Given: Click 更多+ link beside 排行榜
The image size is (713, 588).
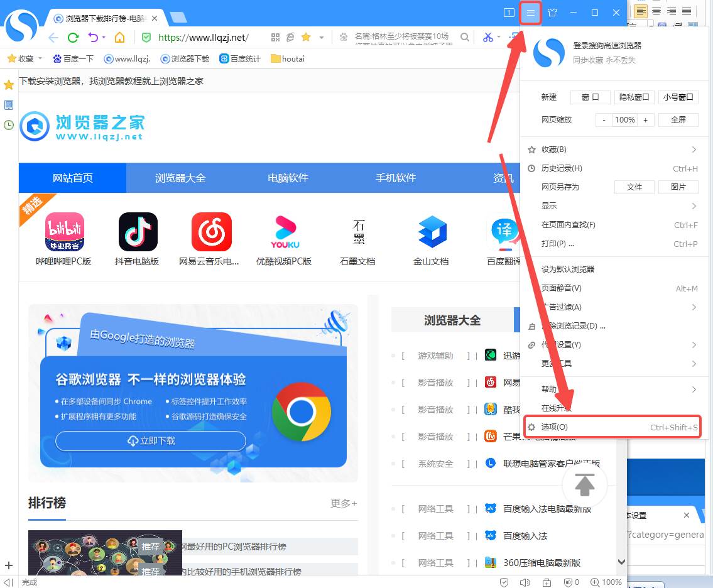Looking at the screenshot, I should click(x=344, y=503).
